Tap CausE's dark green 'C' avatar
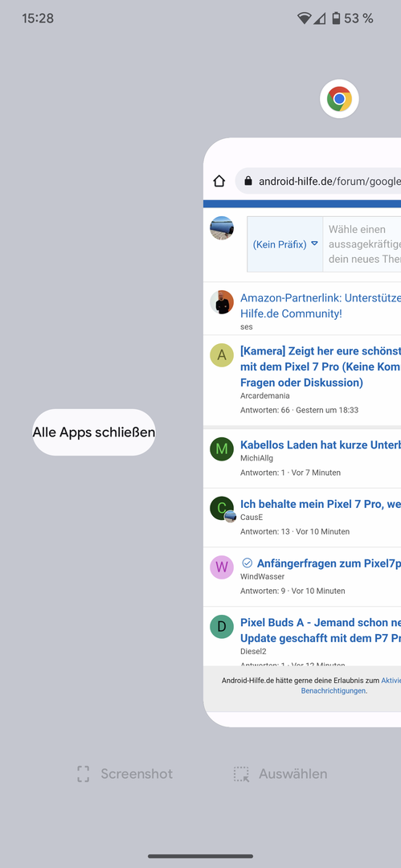Screen dimensions: 401x868 click(x=222, y=508)
